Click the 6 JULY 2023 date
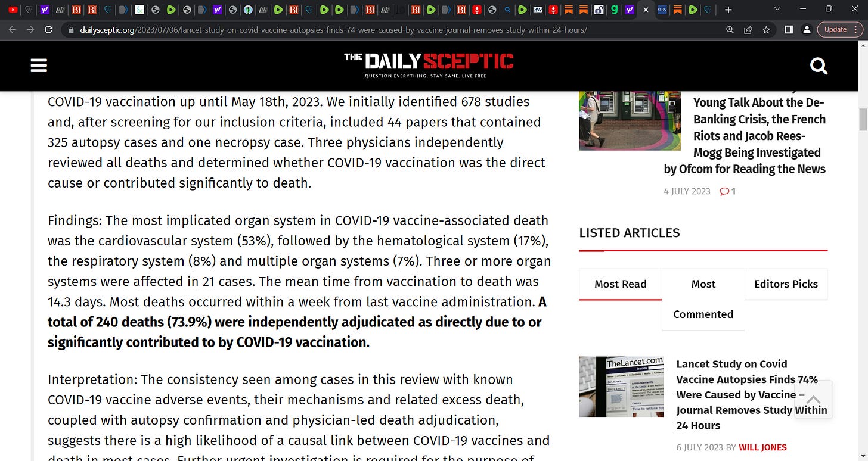The image size is (868, 461). coord(699,447)
